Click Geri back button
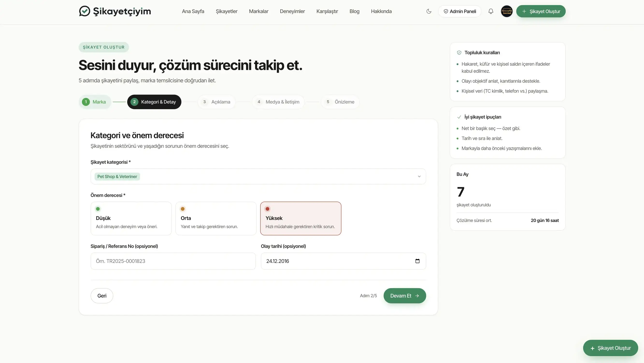644x363 pixels. pyautogui.click(x=102, y=296)
